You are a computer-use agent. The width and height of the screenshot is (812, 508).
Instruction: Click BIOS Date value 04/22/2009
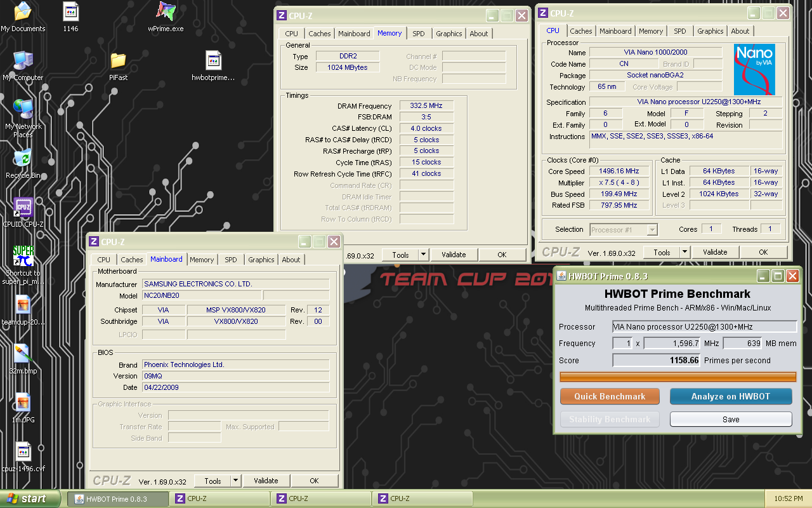[x=236, y=387]
